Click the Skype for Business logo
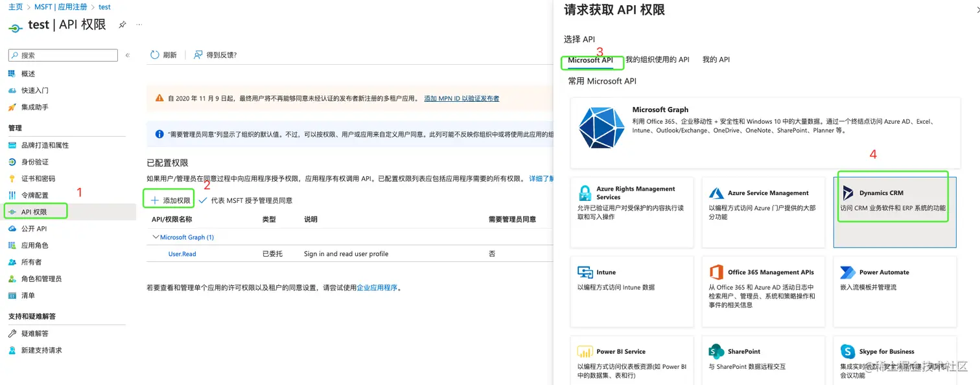This screenshot has height=385, width=980. coord(848,351)
